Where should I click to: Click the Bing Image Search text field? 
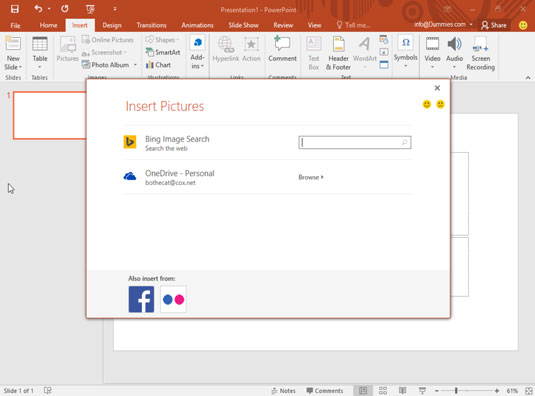click(355, 142)
